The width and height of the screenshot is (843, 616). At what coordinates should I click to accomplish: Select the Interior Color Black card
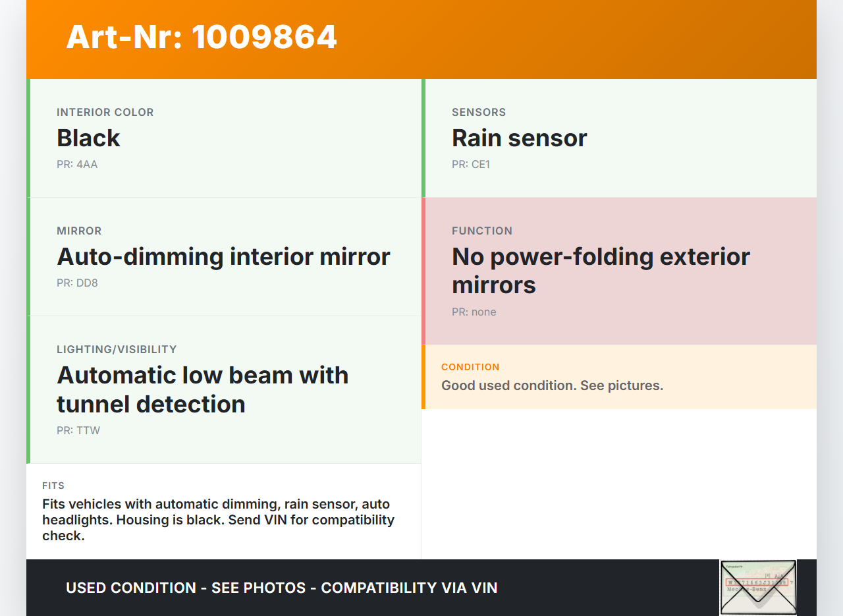click(224, 138)
